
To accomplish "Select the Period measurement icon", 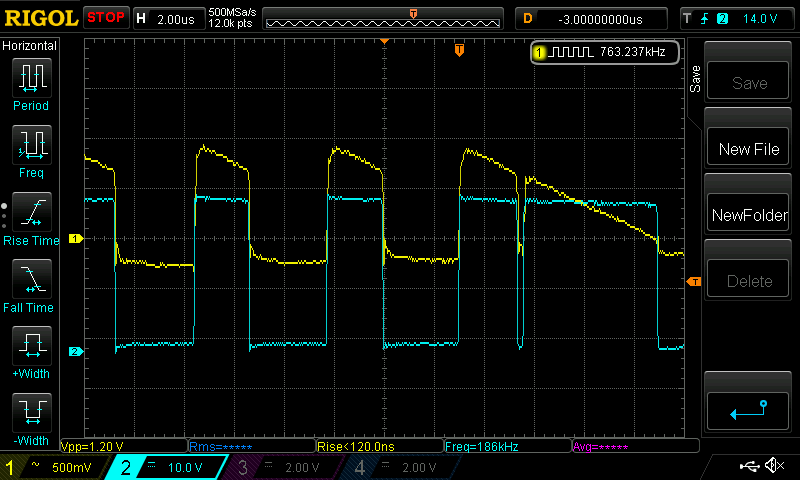I will click(32, 80).
